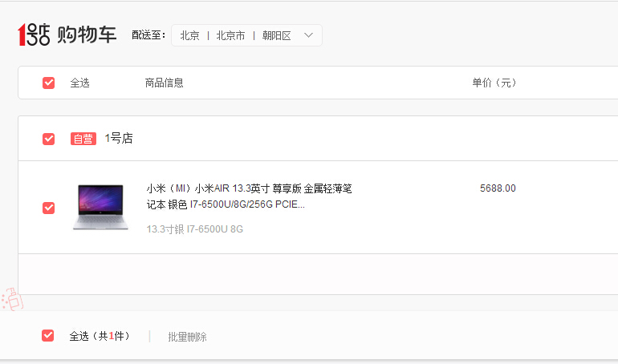Click 批量删除 to delete selected items
Image resolution: width=618 pixels, height=364 pixels.
point(187,337)
